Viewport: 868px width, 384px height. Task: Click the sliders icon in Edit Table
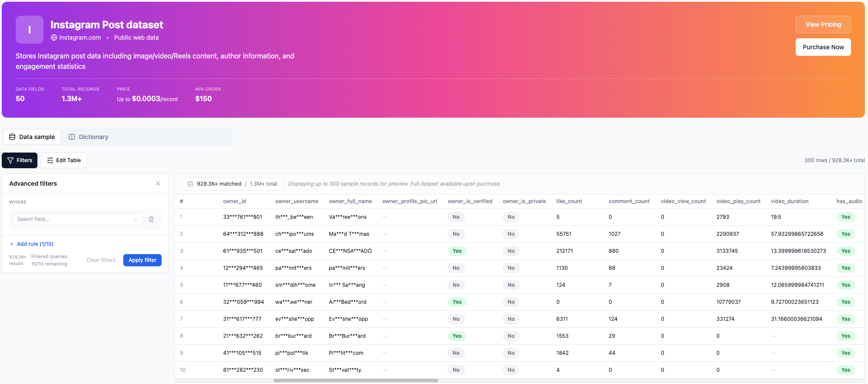tap(50, 160)
